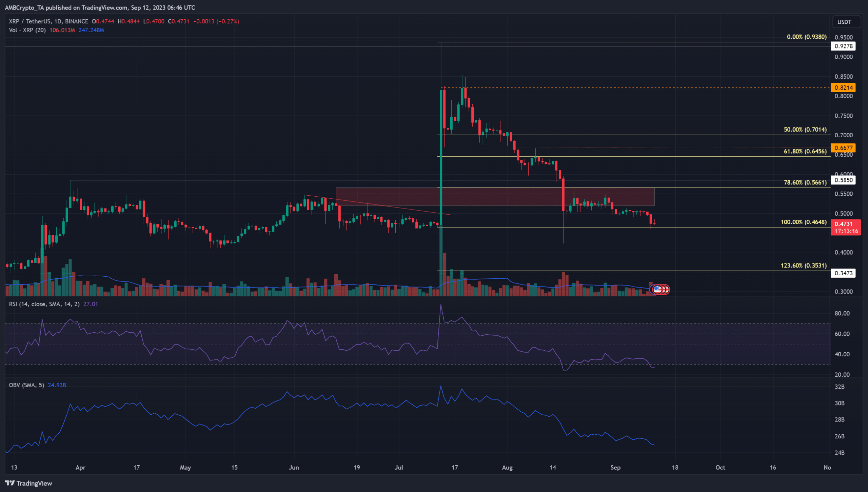Click the OBV (SMA, 5) indicator label
This screenshot has height=492, width=868.
(26, 385)
